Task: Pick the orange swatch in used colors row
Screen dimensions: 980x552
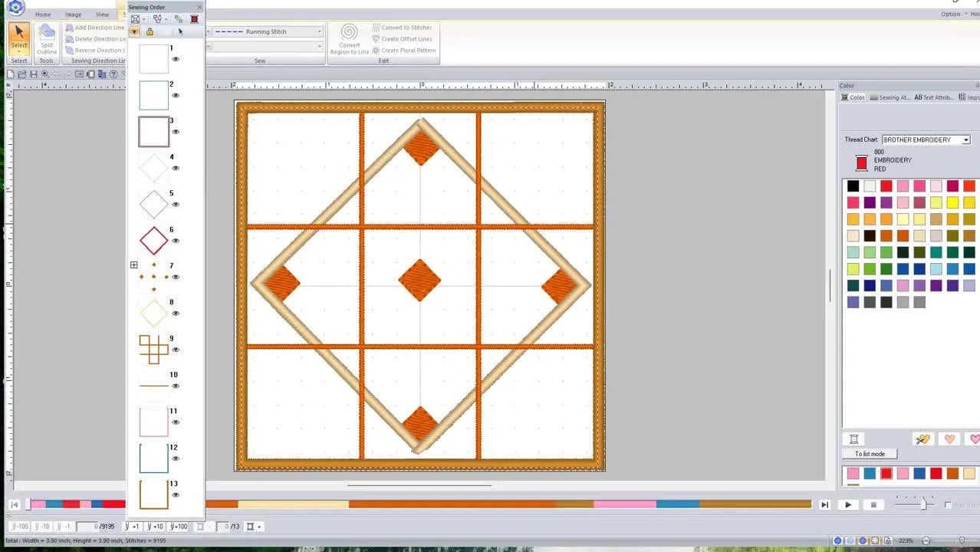Action: pyautogui.click(x=952, y=474)
